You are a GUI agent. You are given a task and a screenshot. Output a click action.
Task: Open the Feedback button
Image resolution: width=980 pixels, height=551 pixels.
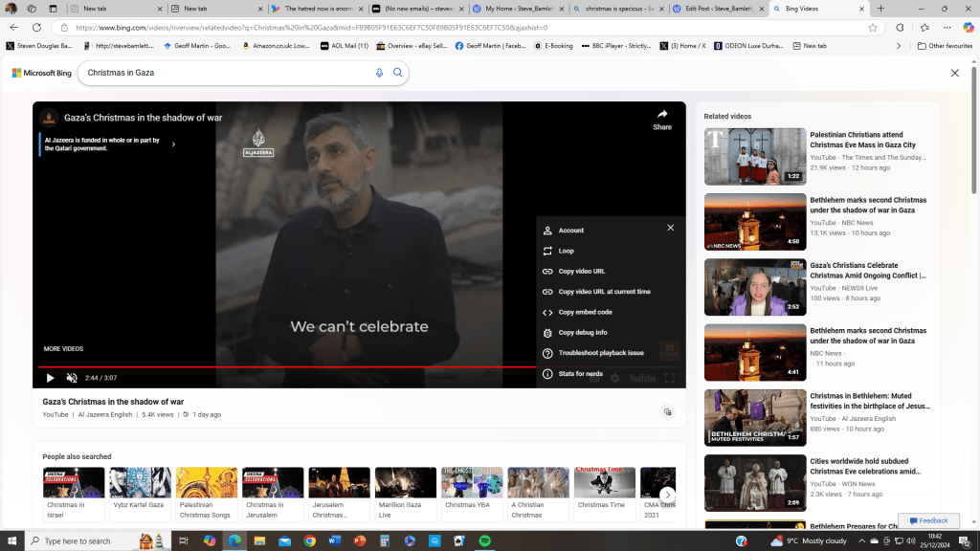click(x=927, y=520)
